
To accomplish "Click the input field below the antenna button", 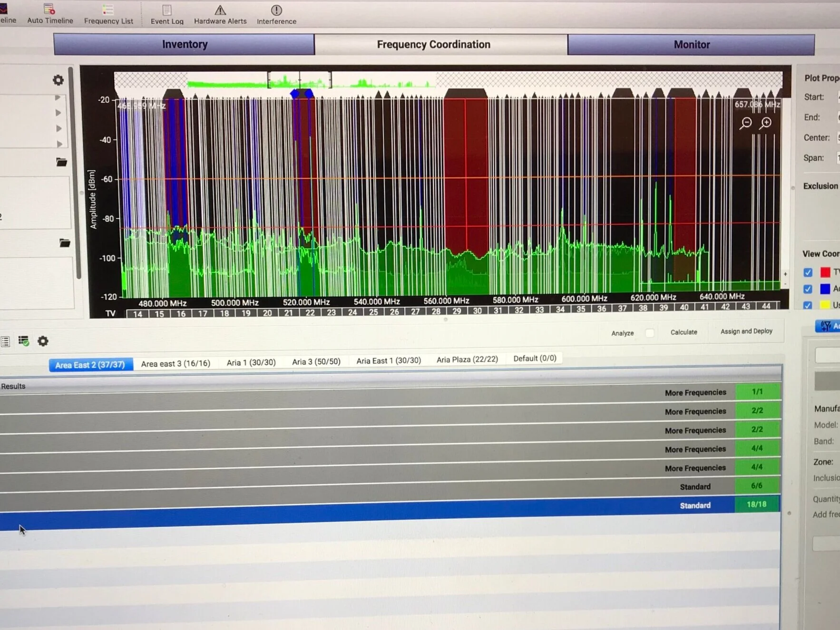I will (x=828, y=355).
